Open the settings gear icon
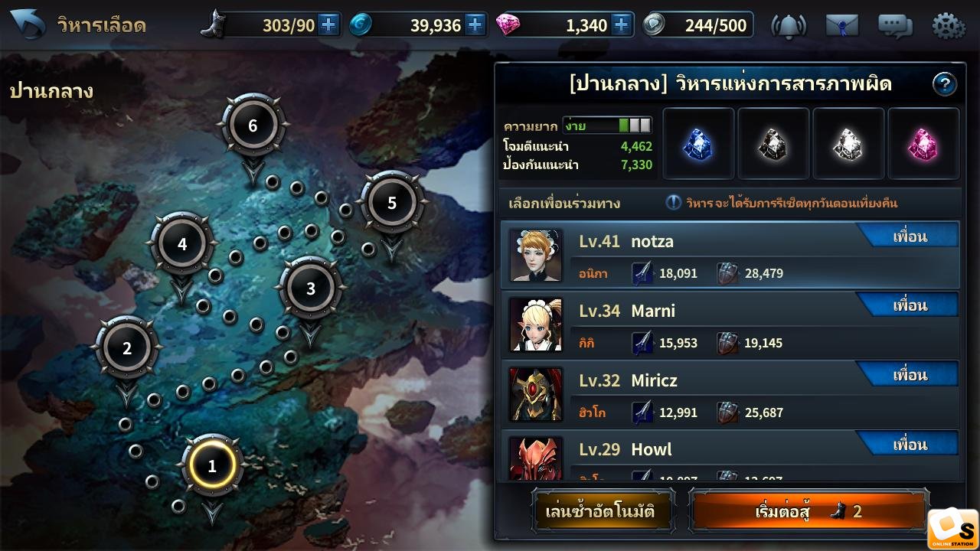Viewport: 980px width, 551px height. pyautogui.click(x=948, y=26)
